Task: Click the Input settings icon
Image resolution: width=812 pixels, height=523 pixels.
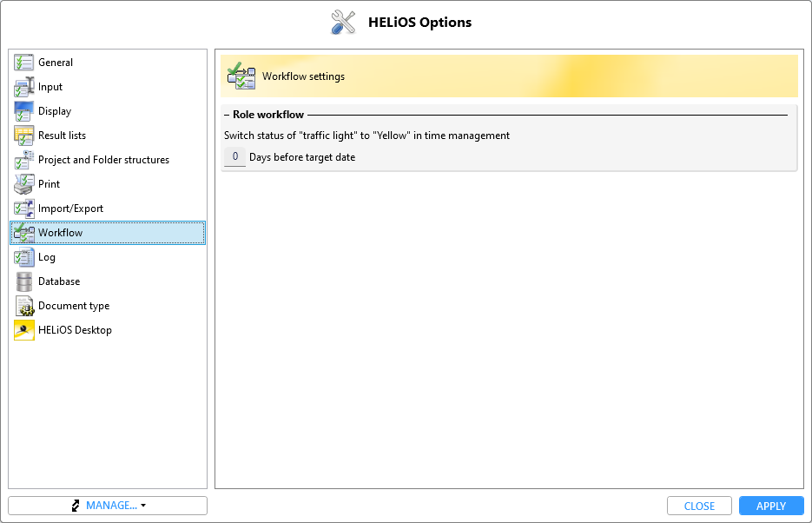Action: (23, 87)
